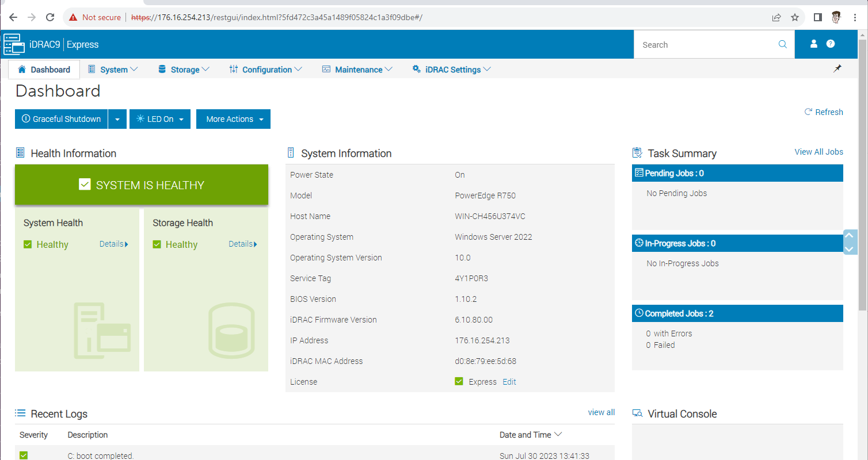Click the Severity column header
This screenshot has height=460, width=868.
34,435
